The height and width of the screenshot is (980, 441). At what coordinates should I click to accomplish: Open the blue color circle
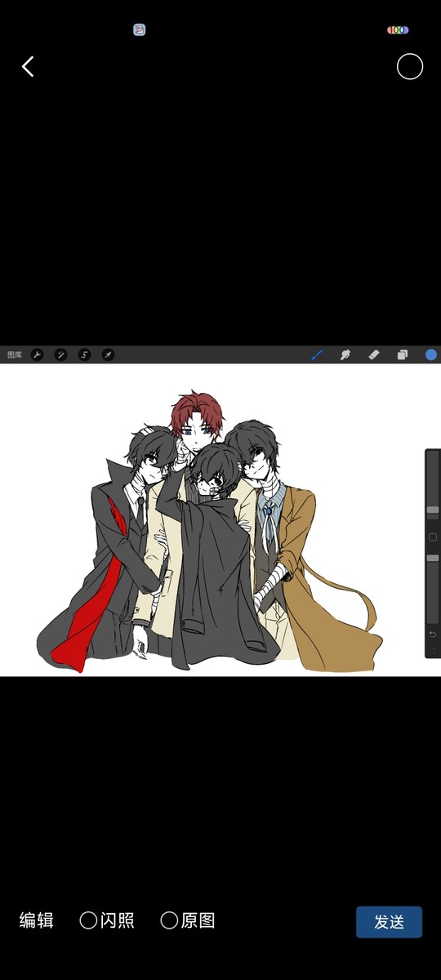tap(431, 354)
